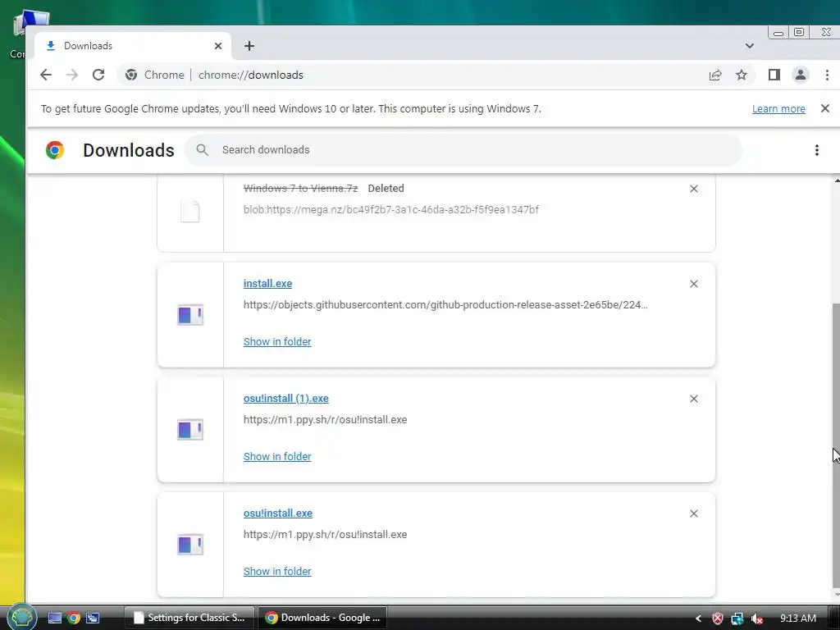840x630 pixels.
Task: Open the Downloads page more actions menu
Action: point(817,150)
